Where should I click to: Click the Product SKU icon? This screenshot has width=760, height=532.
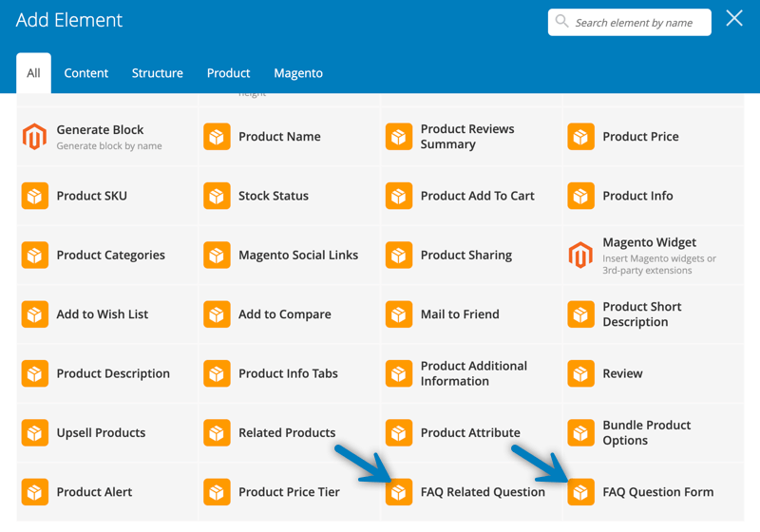[34, 196]
